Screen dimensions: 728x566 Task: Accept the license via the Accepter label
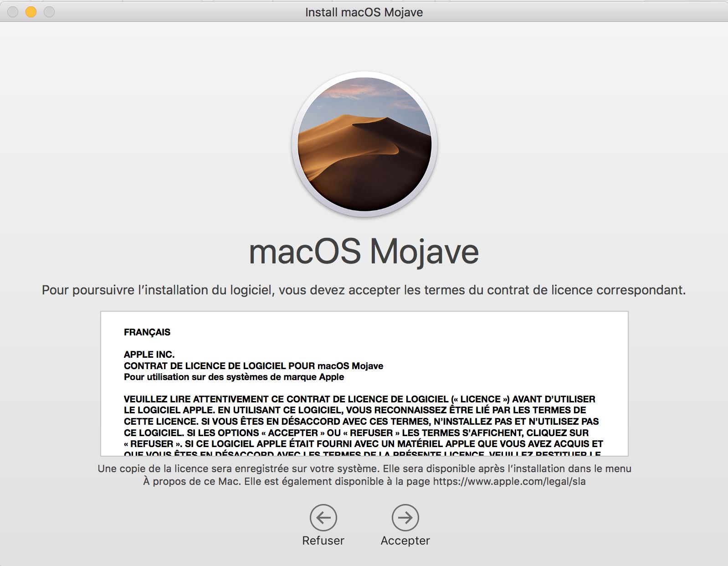[405, 540]
